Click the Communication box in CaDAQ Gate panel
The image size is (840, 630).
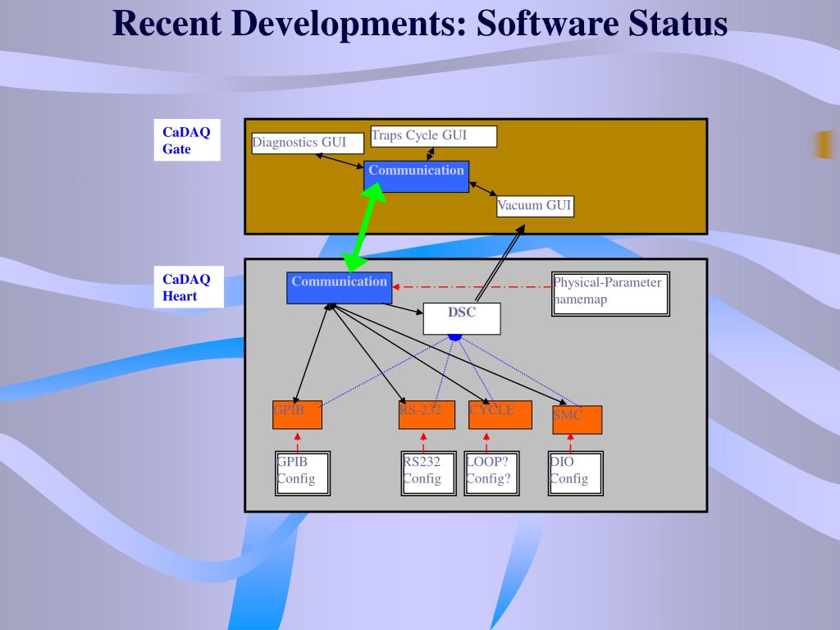tap(416, 176)
